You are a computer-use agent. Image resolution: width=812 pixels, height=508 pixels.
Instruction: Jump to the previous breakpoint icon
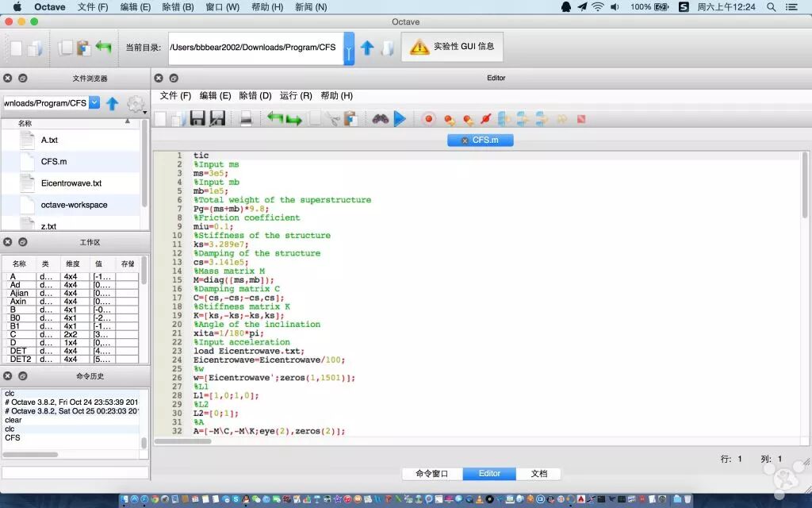[x=468, y=120]
